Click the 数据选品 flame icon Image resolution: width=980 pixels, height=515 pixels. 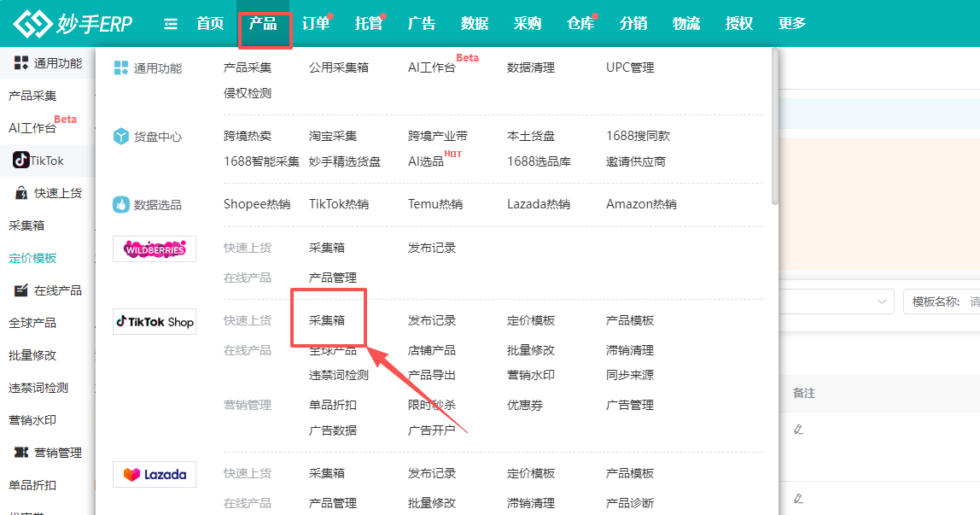pos(120,204)
